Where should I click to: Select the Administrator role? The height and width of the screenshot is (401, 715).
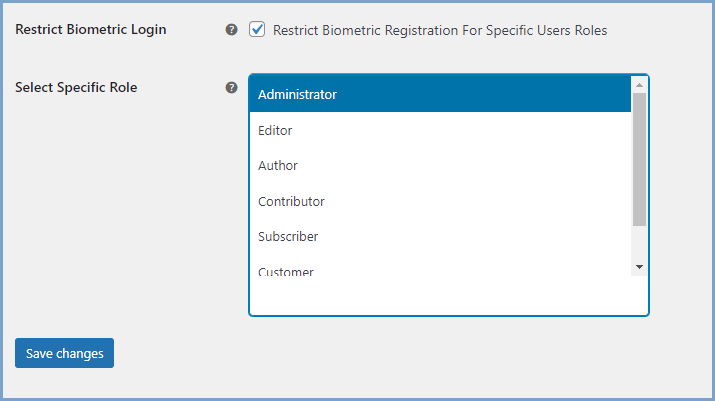click(x=297, y=95)
